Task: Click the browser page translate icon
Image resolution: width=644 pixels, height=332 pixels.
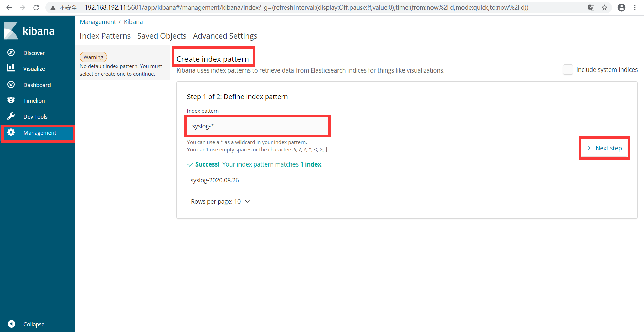Action: pos(591,7)
